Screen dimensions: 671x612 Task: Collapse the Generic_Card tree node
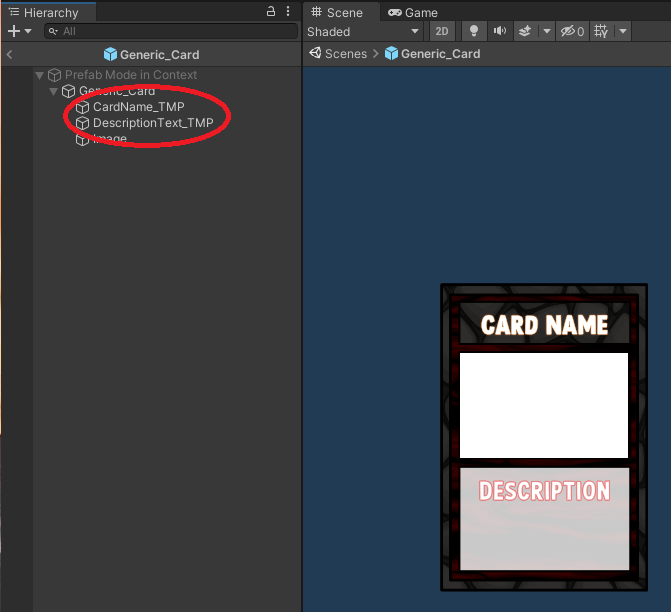[53, 91]
